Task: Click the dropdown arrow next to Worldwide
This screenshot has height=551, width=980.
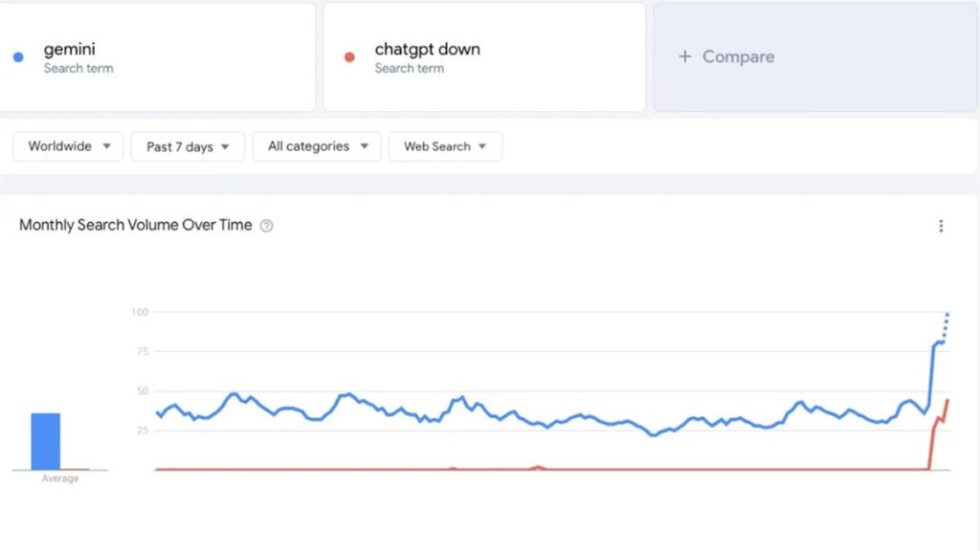Action: tap(106, 146)
